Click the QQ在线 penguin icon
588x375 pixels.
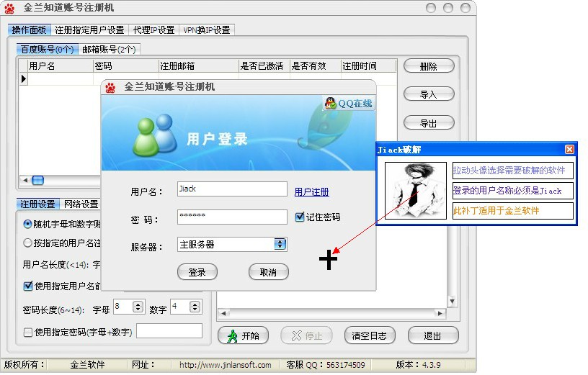[x=330, y=103]
